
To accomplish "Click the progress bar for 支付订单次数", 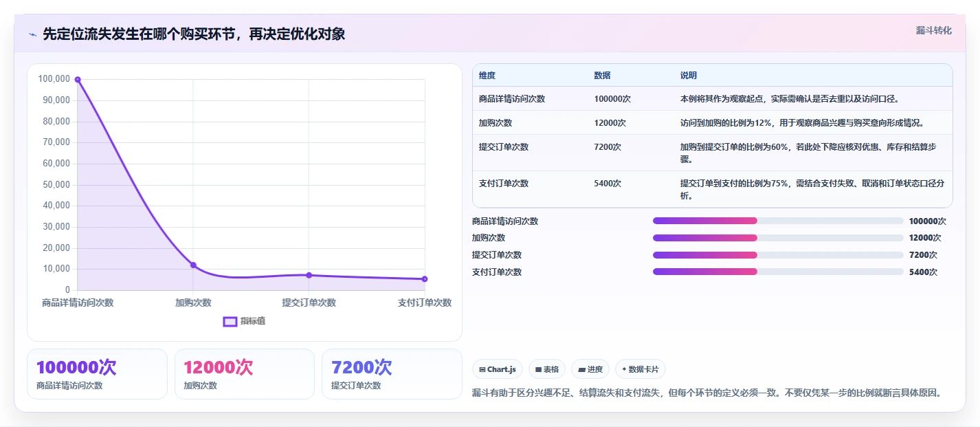I will pos(778,272).
